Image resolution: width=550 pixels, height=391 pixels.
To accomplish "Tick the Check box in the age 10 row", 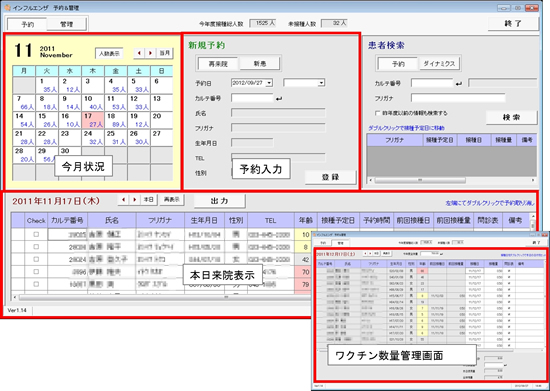I will (x=36, y=234).
